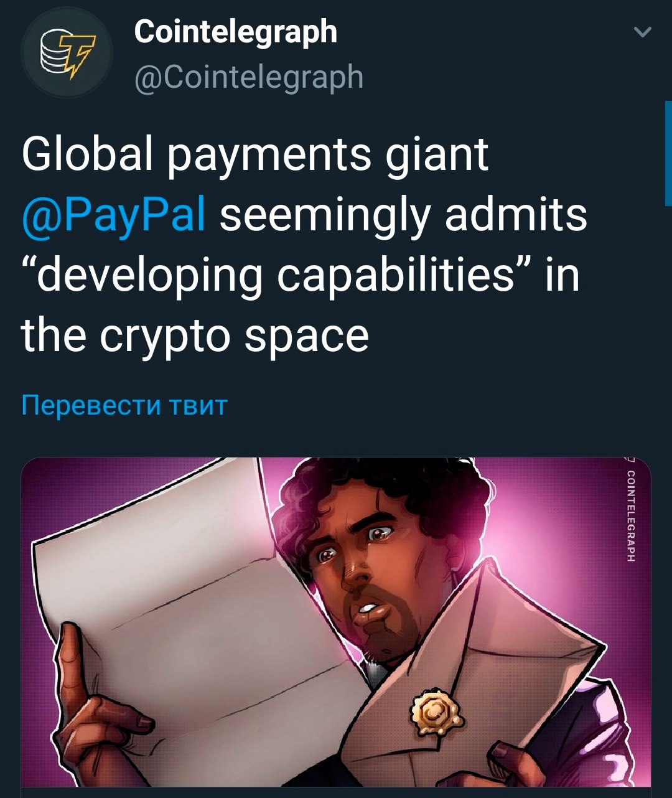672x798 pixels.
Task: Click the Перевести твит link
Action: click(x=124, y=405)
